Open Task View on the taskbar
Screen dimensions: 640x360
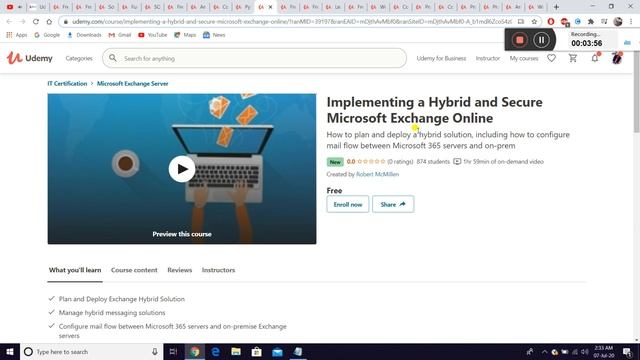click(173, 351)
